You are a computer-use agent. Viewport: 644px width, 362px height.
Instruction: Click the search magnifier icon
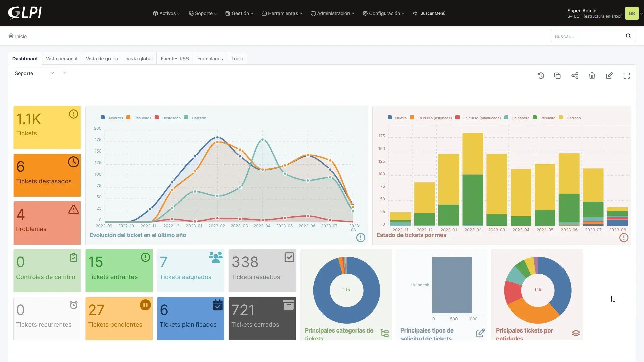pyautogui.click(x=628, y=36)
